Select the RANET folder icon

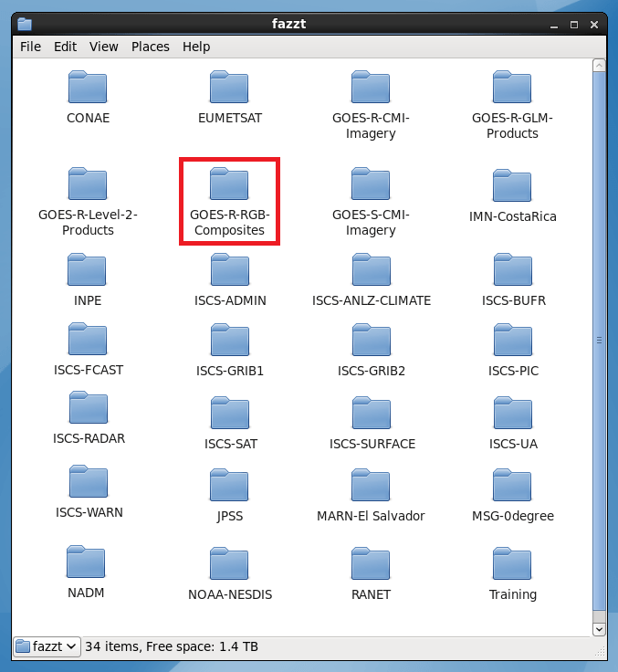click(371, 563)
